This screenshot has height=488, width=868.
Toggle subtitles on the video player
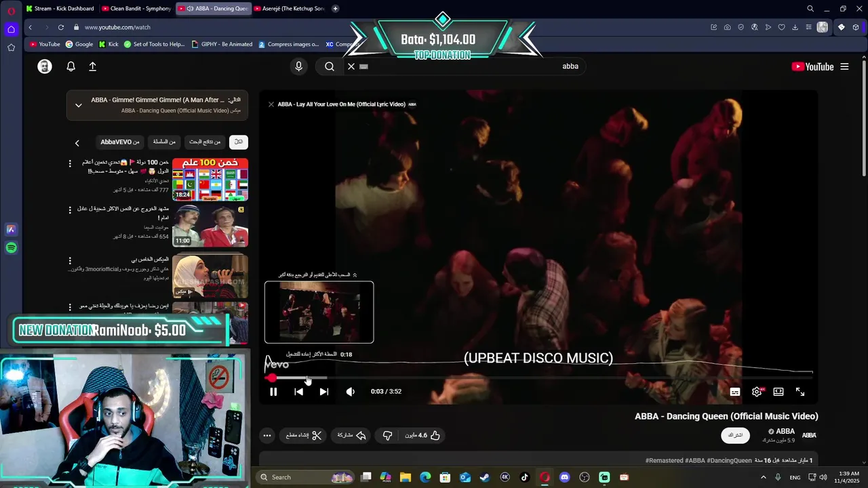735,392
